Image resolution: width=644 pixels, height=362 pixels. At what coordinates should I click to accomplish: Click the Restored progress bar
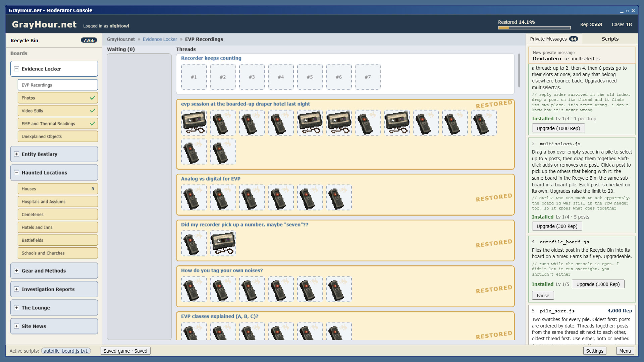[x=534, y=28]
